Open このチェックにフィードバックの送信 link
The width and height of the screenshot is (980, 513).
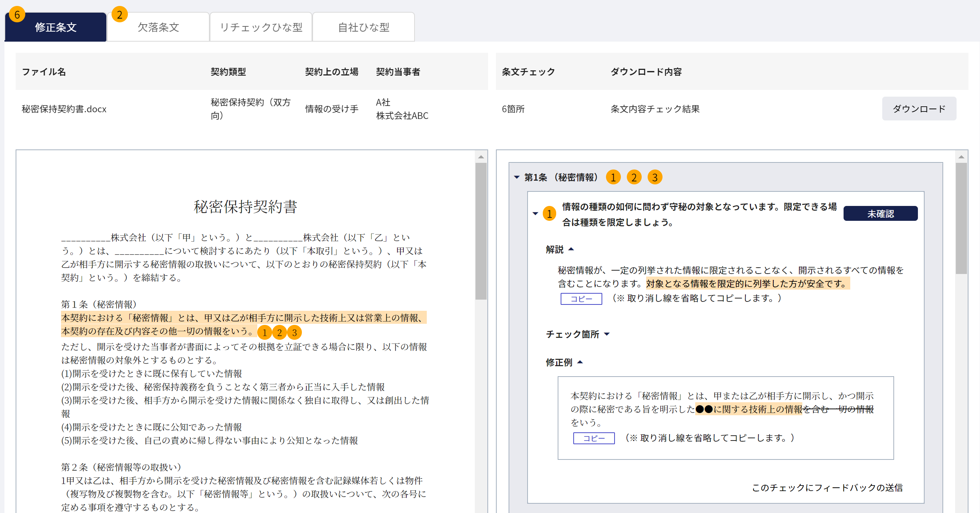[827, 487]
